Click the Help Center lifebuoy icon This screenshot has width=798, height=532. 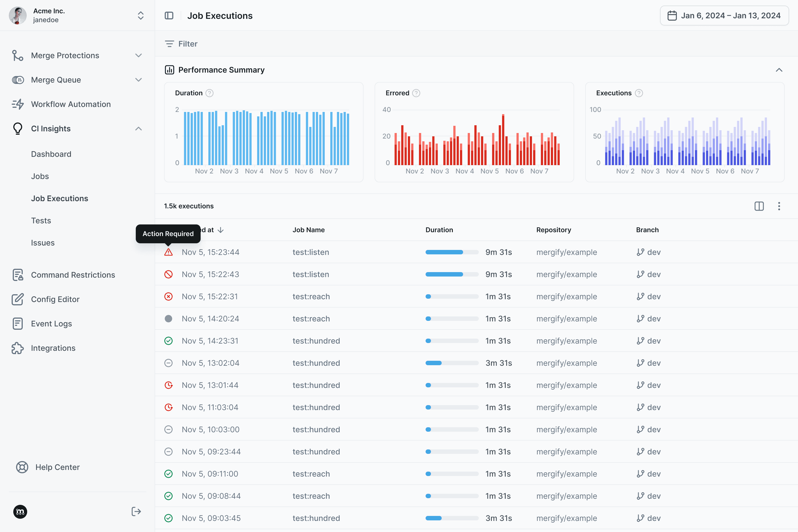pyautogui.click(x=22, y=467)
